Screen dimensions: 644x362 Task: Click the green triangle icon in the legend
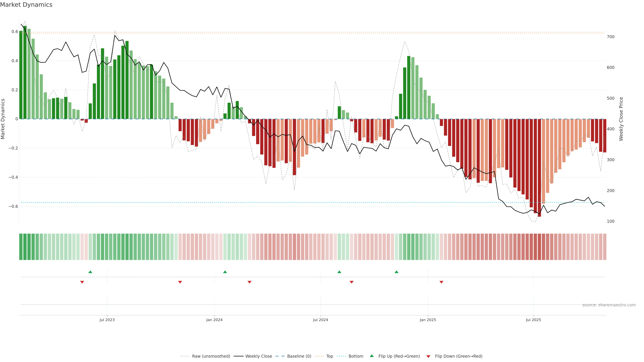coord(372,356)
